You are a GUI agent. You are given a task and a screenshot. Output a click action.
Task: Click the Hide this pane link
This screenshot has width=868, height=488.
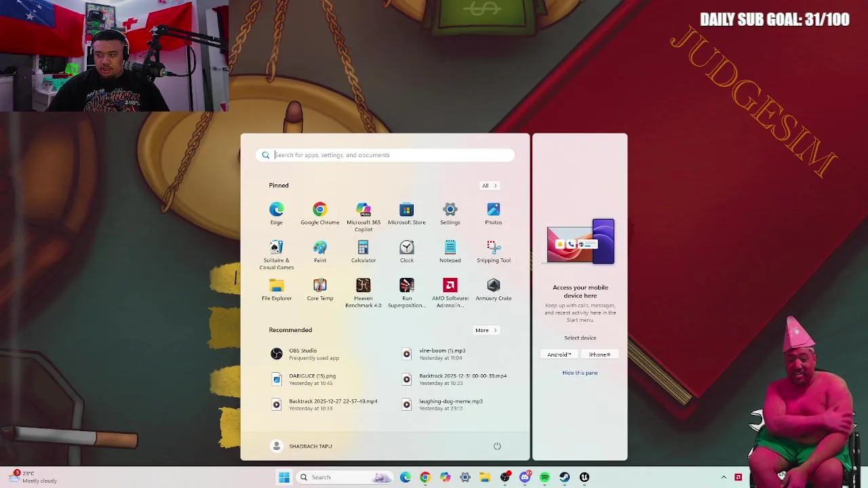pos(580,373)
